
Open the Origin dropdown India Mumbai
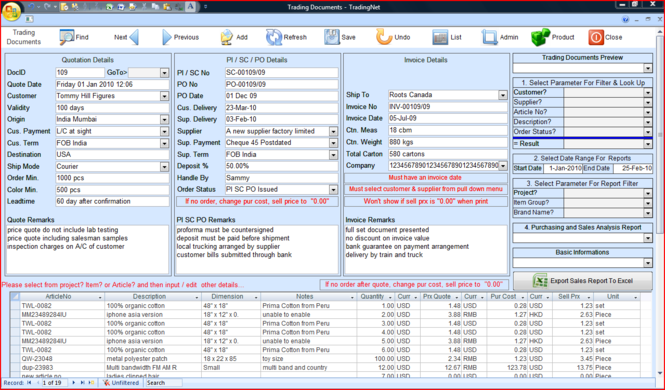click(165, 120)
